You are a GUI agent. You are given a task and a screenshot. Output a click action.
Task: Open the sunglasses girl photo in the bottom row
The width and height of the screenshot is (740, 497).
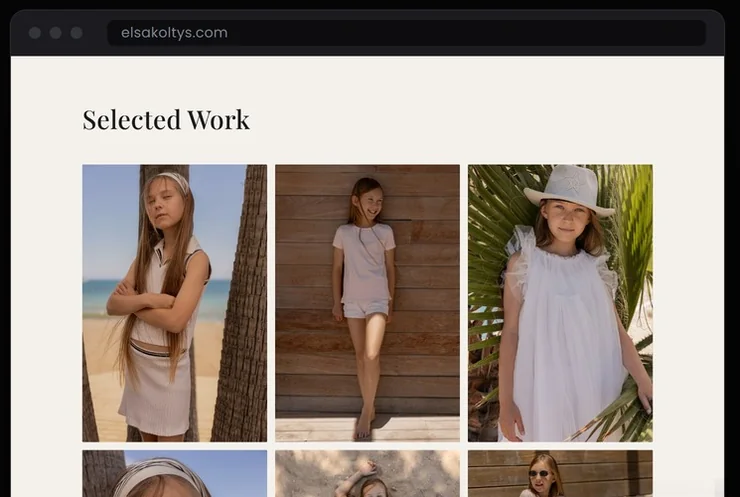(x=560, y=473)
